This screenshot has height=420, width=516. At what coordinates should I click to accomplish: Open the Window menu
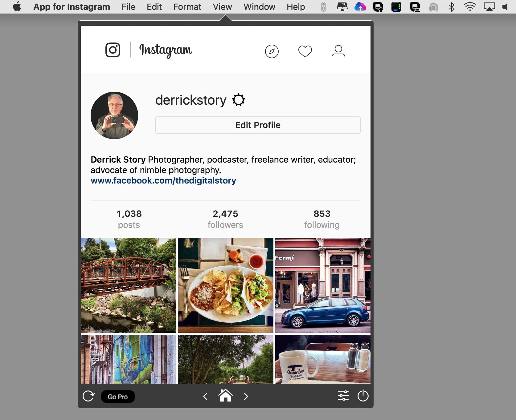click(x=259, y=7)
